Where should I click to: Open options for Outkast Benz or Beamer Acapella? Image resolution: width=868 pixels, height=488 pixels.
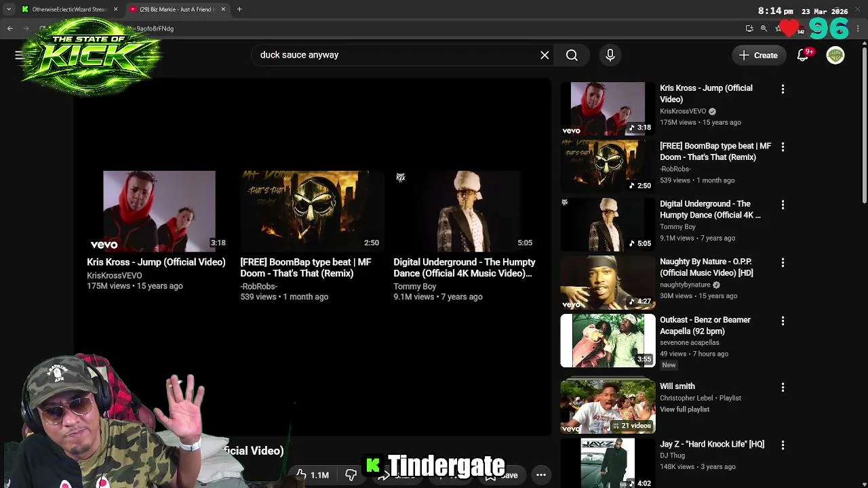[783, 321]
